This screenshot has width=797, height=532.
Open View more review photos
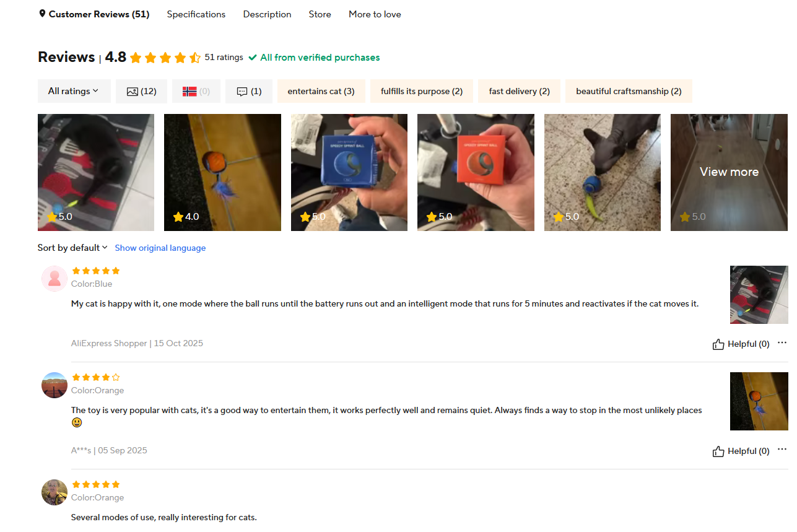pyautogui.click(x=729, y=172)
